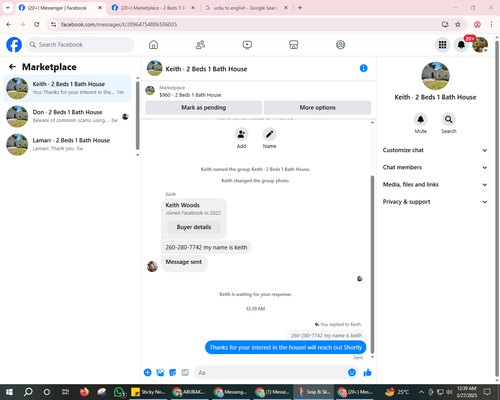500x400 pixels.
Task: Open the new tab plus button
Action: pyautogui.click(x=300, y=8)
